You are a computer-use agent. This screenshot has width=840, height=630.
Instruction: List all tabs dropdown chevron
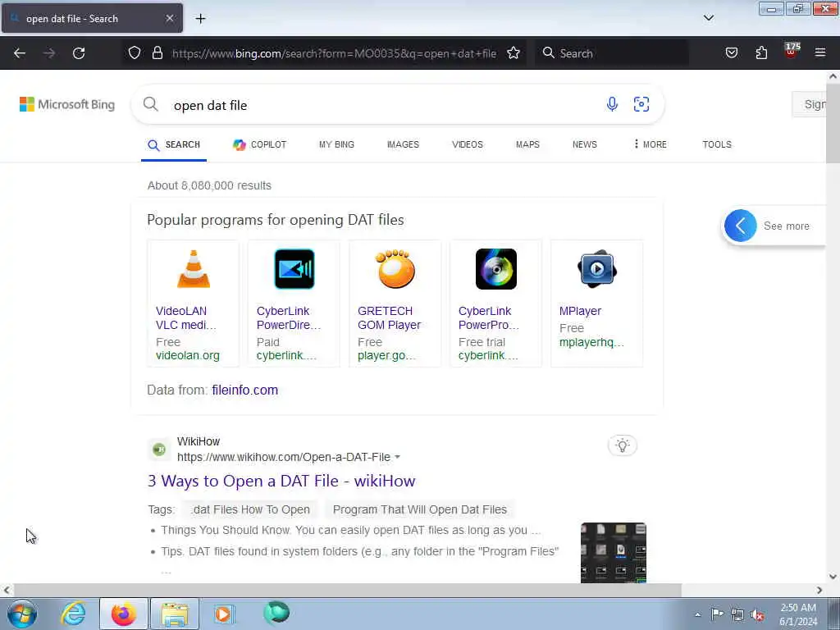point(709,18)
